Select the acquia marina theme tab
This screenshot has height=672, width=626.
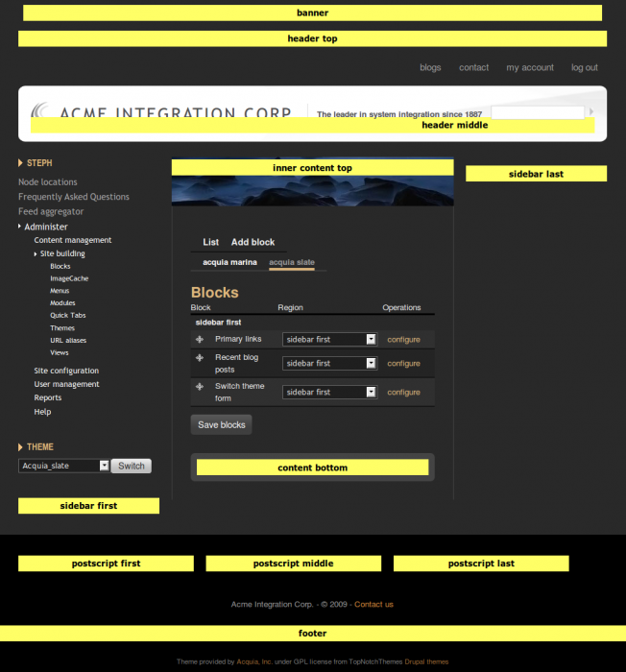(229, 262)
